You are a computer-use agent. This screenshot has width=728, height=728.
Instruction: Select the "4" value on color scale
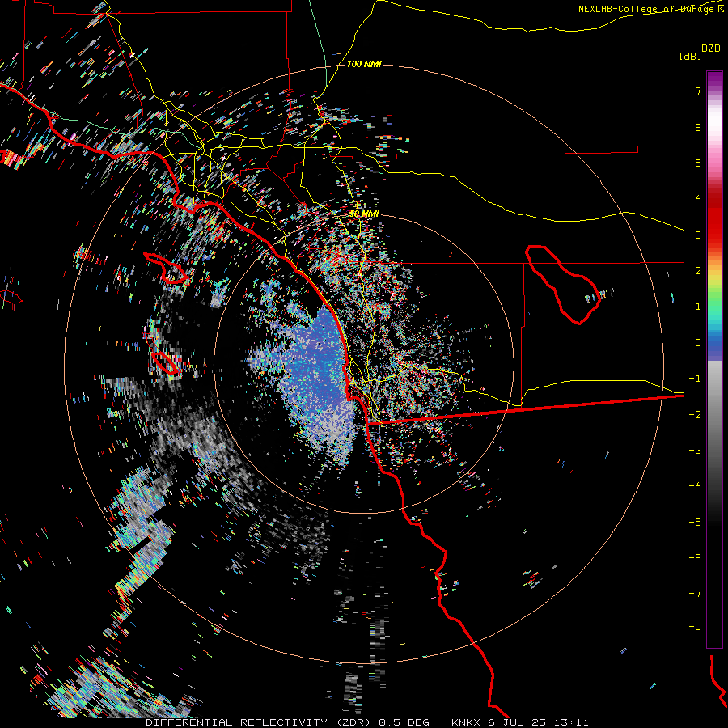click(x=698, y=199)
